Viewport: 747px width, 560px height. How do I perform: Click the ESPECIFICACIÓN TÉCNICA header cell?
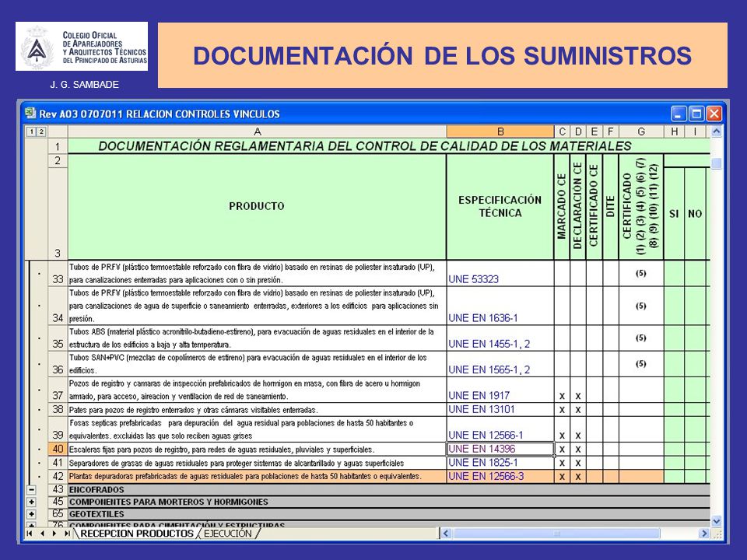500,206
